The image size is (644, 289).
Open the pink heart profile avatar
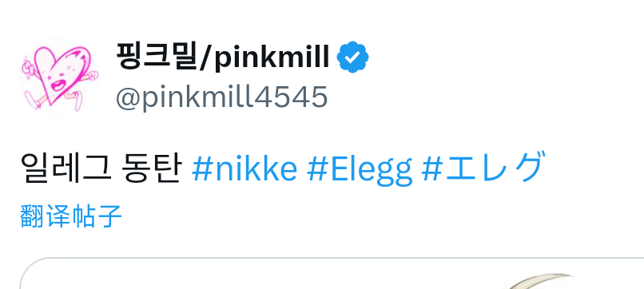[x=60, y=77]
